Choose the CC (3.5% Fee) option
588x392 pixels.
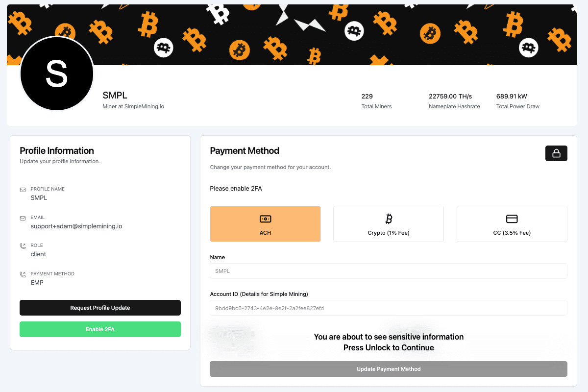(x=512, y=224)
